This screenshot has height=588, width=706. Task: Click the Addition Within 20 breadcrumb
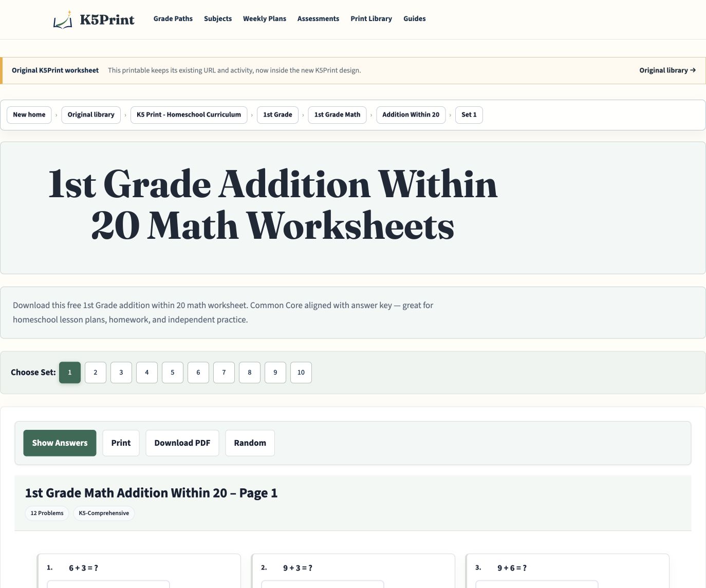coord(411,115)
